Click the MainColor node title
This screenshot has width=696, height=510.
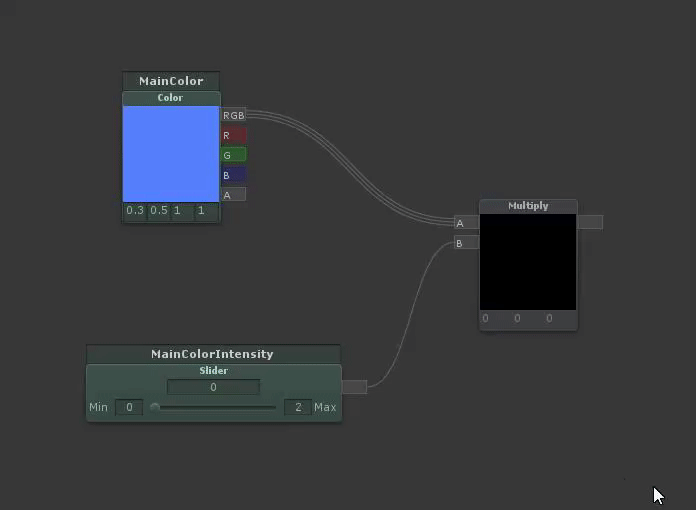[x=171, y=81]
